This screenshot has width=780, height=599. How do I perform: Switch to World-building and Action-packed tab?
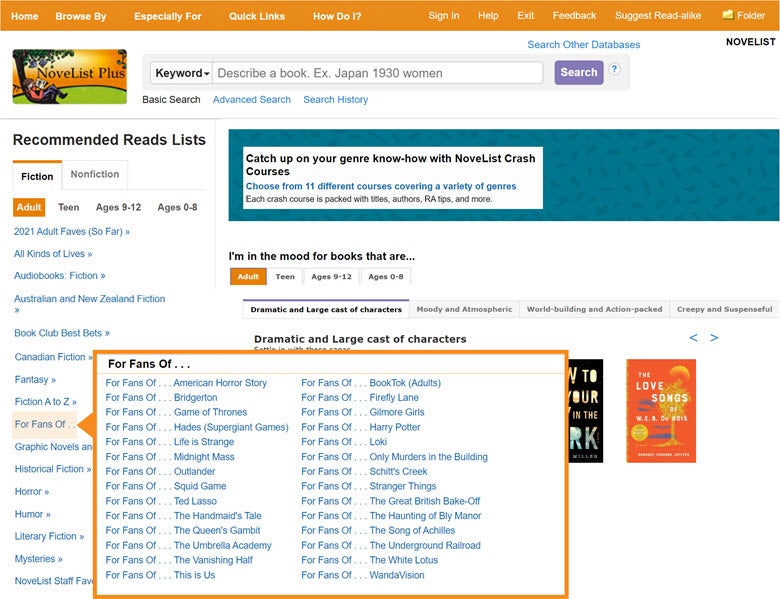(594, 309)
